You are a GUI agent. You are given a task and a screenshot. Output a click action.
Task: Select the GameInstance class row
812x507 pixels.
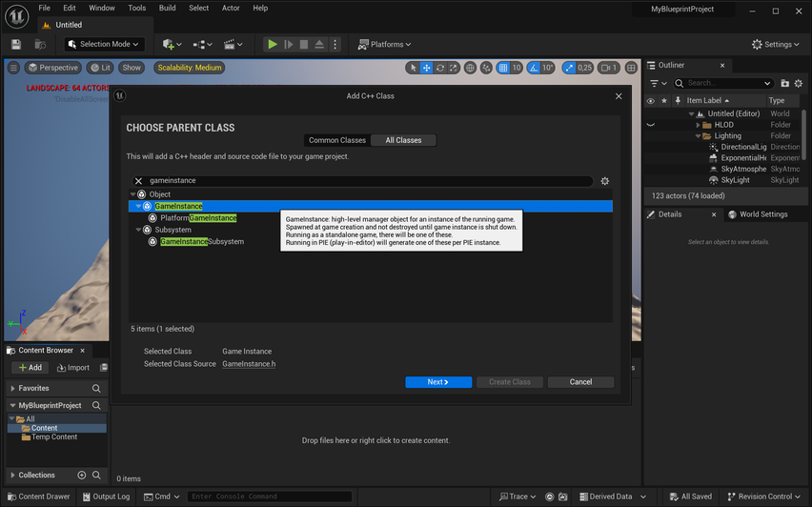[x=371, y=206]
